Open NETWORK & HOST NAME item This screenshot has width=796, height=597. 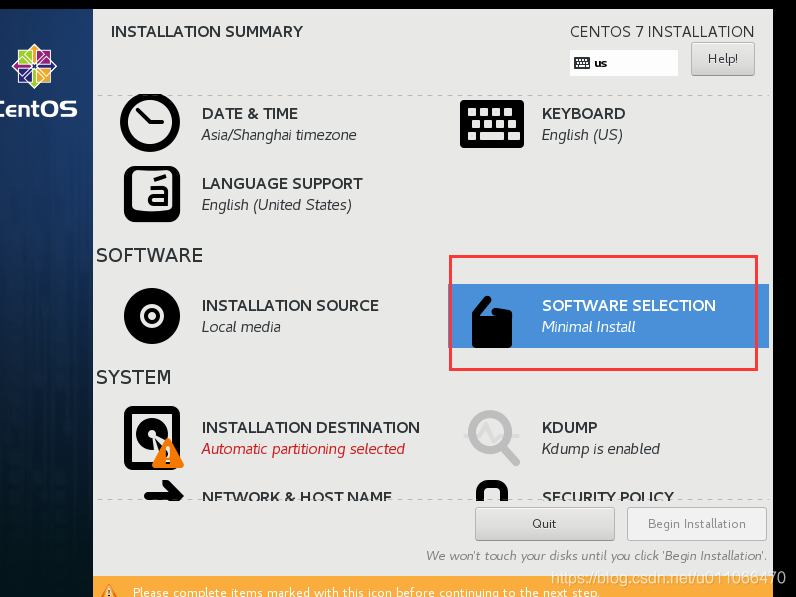(x=296, y=495)
